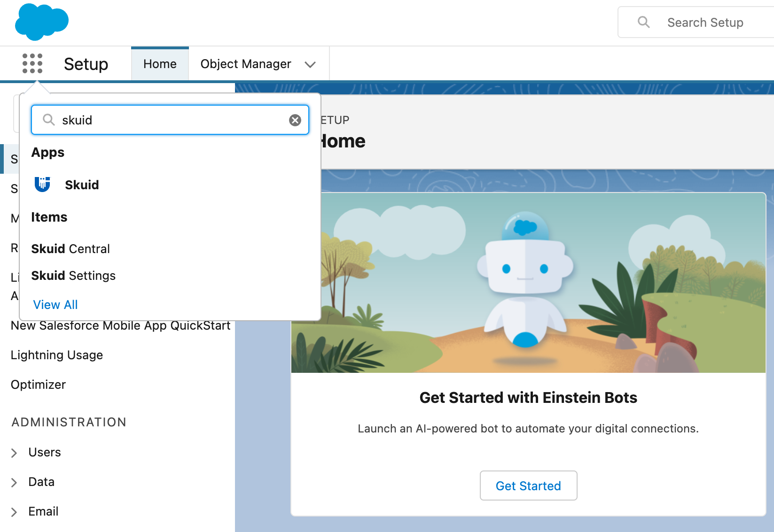
Task: Switch to the Home tab
Action: (x=160, y=64)
